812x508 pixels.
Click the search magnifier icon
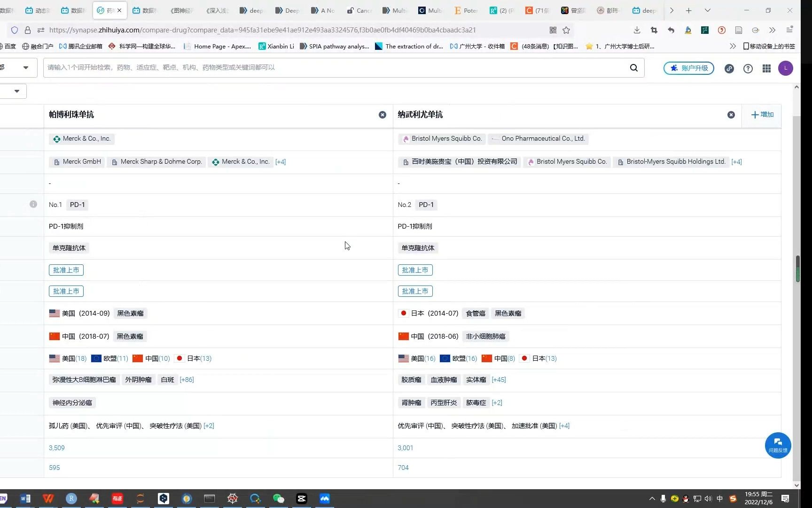click(x=634, y=68)
